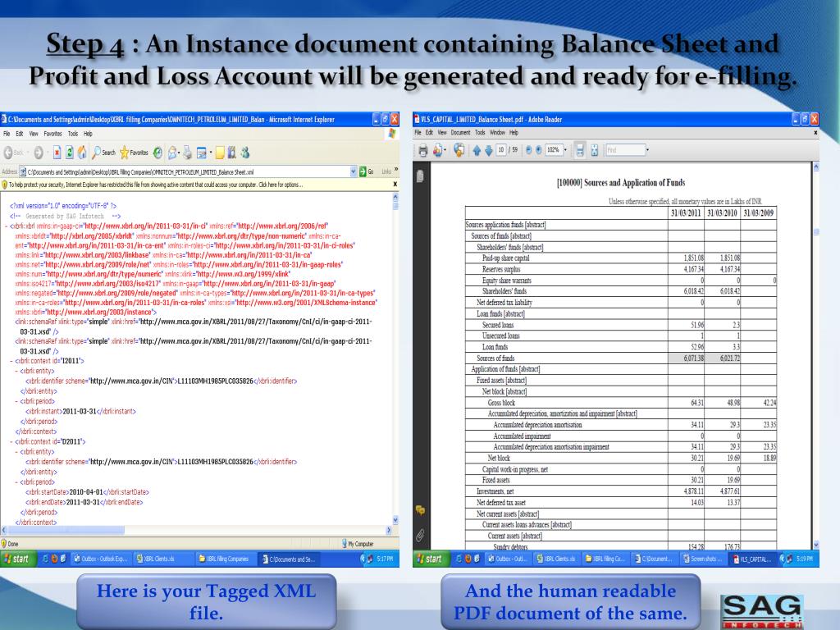The image size is (840, 630).
Task: Collapse the root xbrli:xbrl node
Action: [6, 226]
